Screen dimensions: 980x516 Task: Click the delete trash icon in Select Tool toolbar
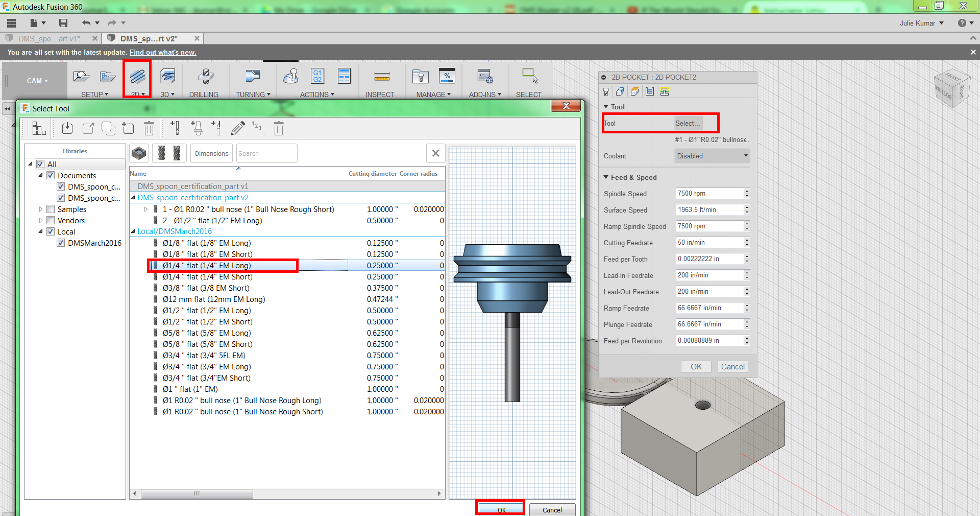(x=149, y=128)
